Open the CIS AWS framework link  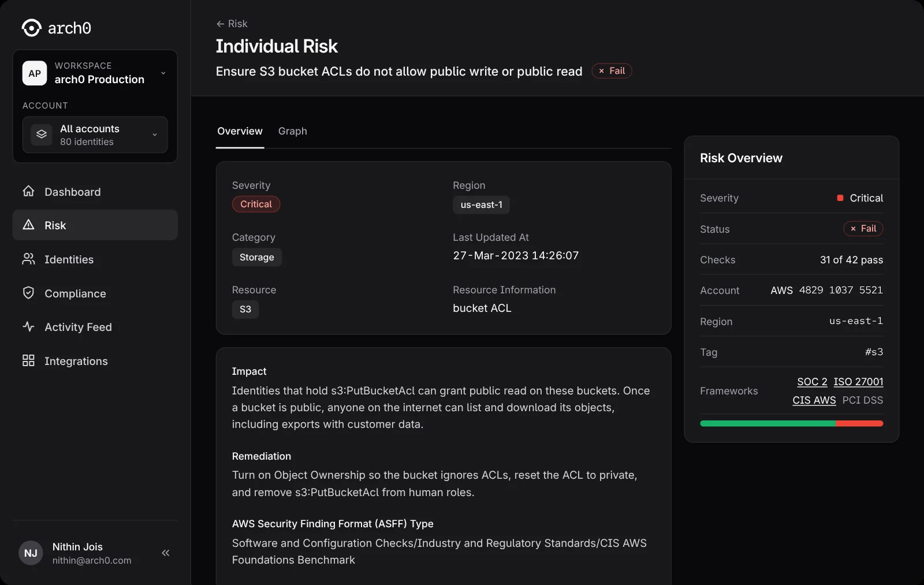[x=814, y=400]
